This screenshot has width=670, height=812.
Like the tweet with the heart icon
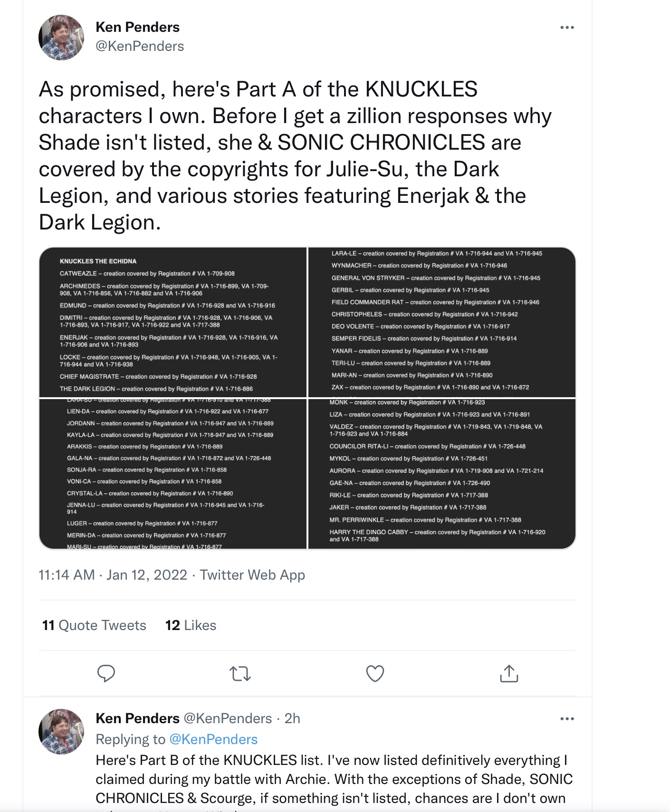pyautogui.click(x=375, y=673)
